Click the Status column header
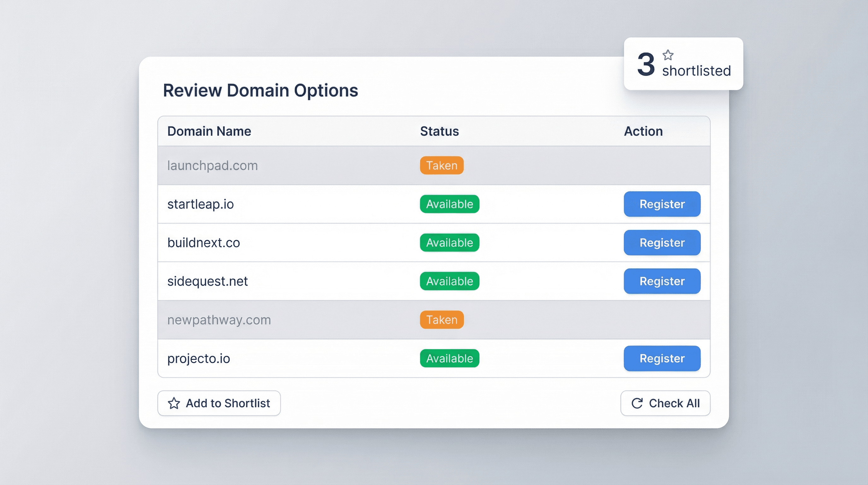This screenshot has height=485, width=868. point(439,131)
